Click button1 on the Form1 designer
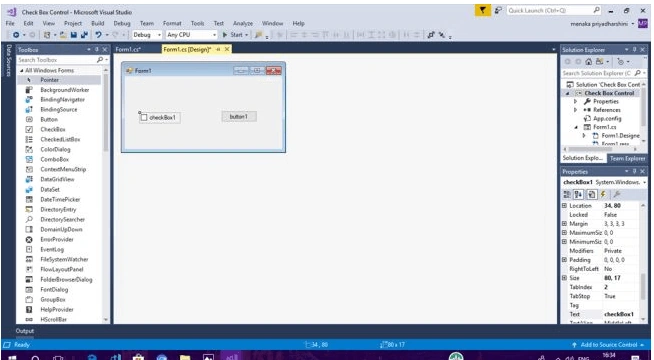Image resolution: width=654 pixels, height=360 pixels. 239,117
